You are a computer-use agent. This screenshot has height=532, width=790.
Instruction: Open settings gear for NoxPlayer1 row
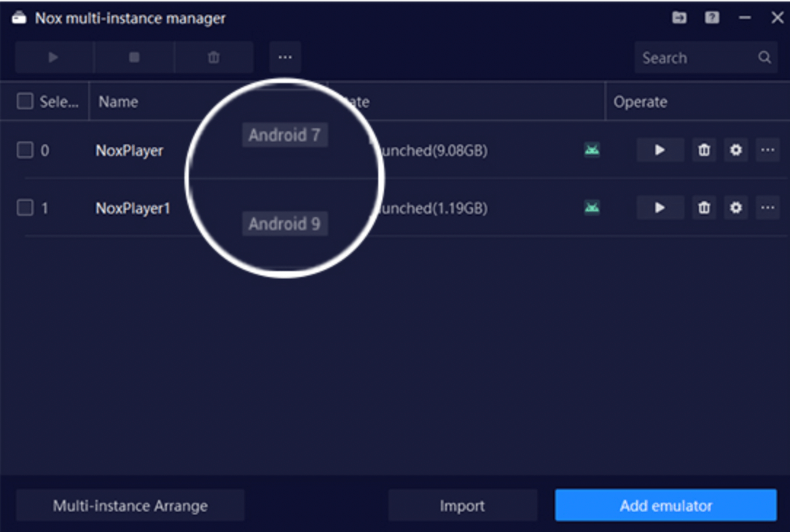tap(735, 208)
